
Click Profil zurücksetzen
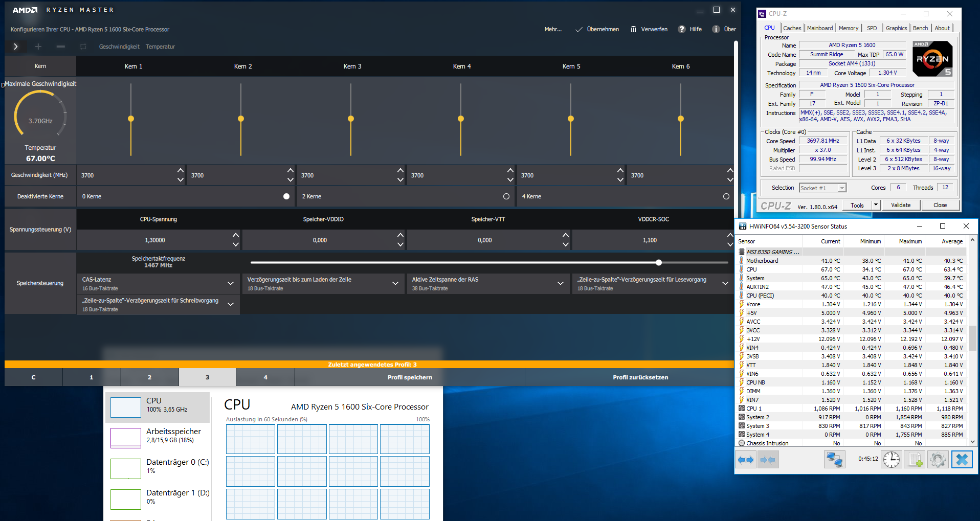point(640,377)
